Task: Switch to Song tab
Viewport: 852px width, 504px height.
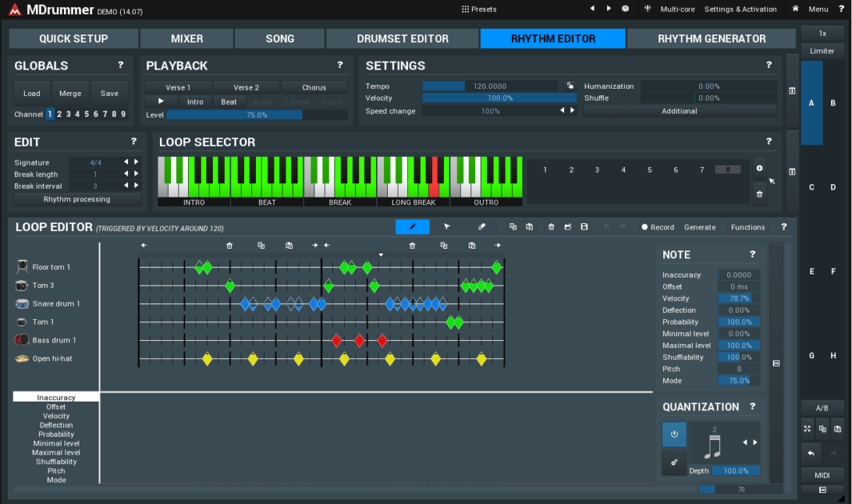Action: pyautogui.click(x=280, y=38)
